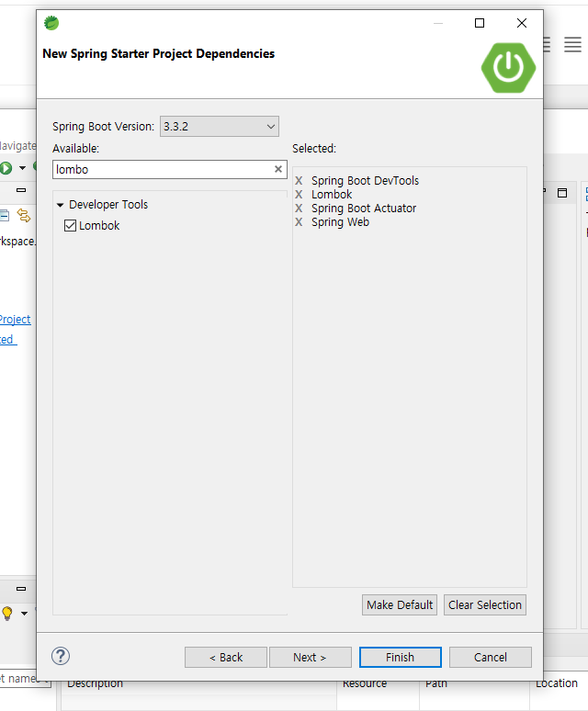
Task: Remove Spring Boot Actuator from selected
Action: 299,209
